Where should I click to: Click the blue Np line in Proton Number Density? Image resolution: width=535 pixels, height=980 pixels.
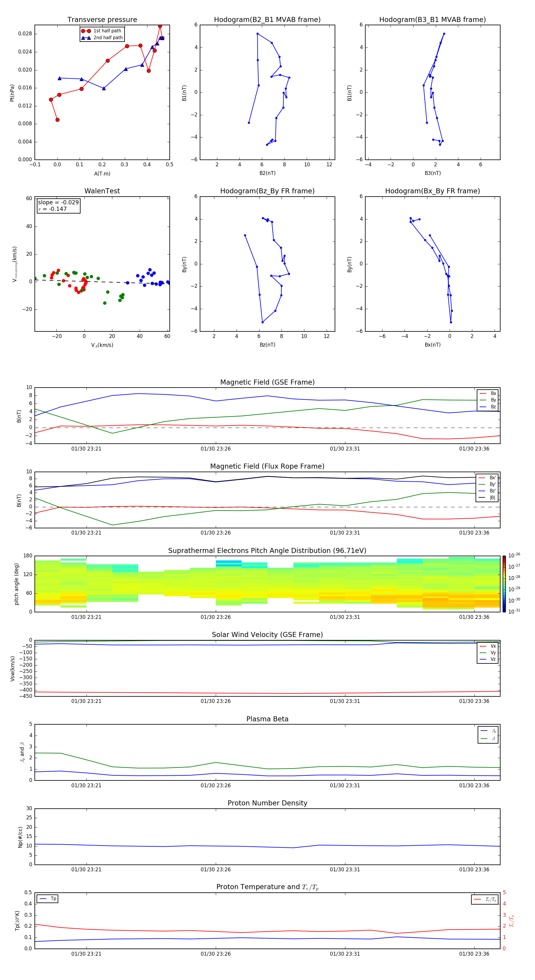pyautogui.click(x=267, y=846)
